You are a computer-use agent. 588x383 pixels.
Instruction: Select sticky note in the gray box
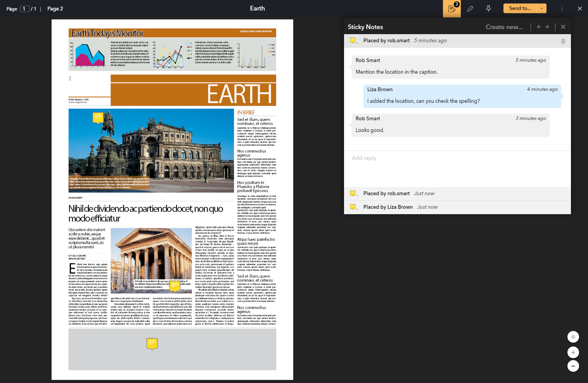point(152,344)
